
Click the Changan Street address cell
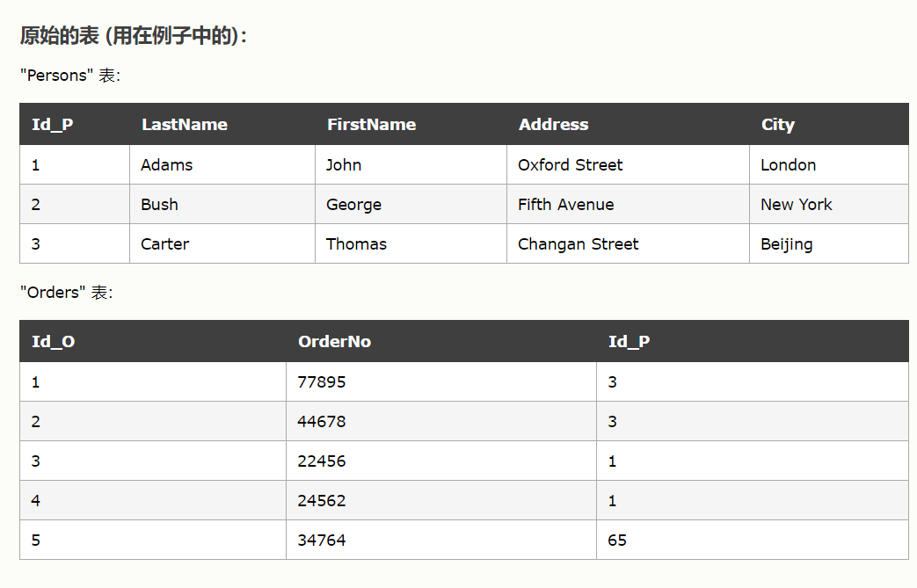[x=579, y=244]
